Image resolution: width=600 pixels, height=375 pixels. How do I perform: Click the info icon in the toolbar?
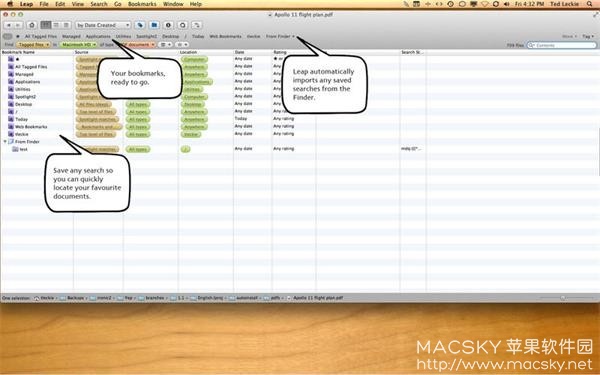(x=168, y=25)
